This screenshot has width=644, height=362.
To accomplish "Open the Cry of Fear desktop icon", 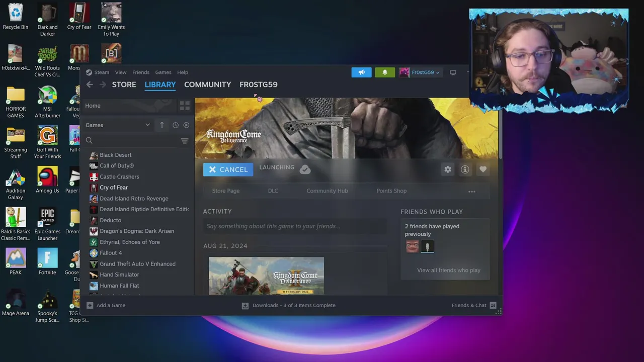I will pos(79,16).
